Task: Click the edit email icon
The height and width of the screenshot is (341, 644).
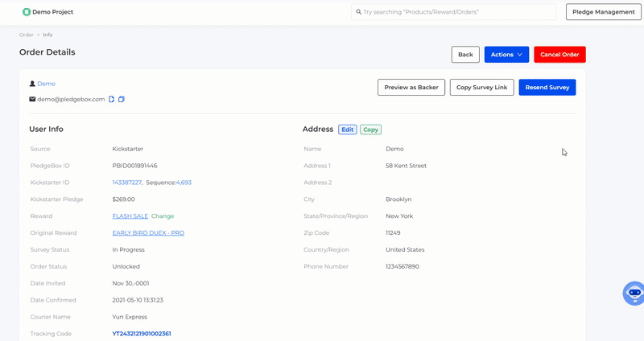Action: point(112,99)
